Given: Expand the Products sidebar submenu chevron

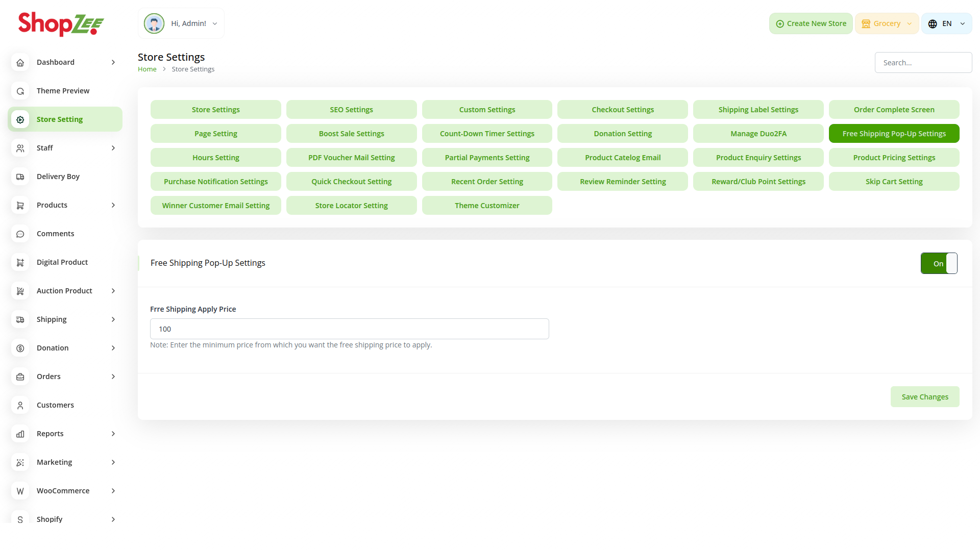Looking at the screenshot, I should tap(113, 205).
